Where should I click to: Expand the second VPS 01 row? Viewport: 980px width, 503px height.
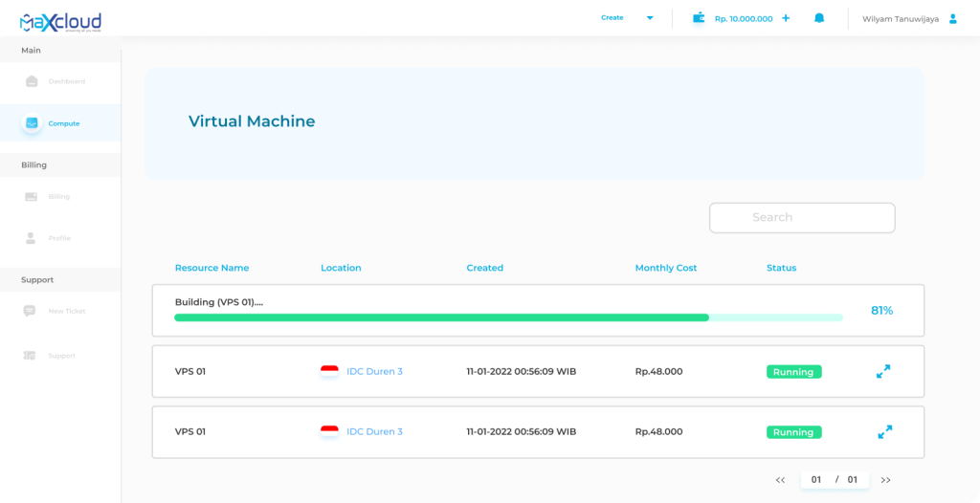pos(884,432)
